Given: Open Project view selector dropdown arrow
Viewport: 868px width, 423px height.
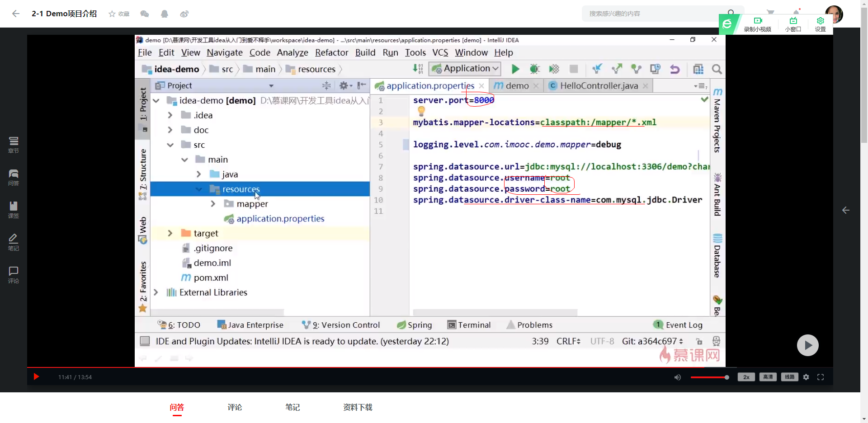Looking at the screenshot, I should pyautogui.click(x=271, y=86).
